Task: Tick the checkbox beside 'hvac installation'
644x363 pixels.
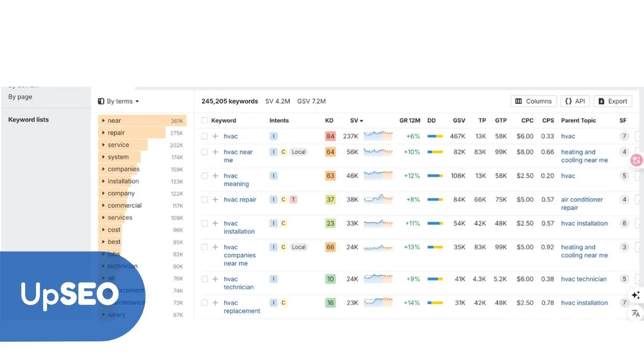Action: (x=204, y=223)
